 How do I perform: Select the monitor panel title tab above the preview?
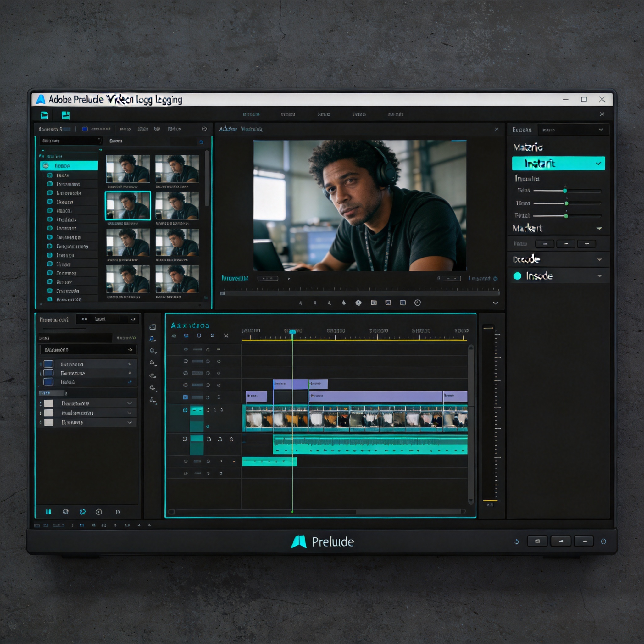click(241, 129)
